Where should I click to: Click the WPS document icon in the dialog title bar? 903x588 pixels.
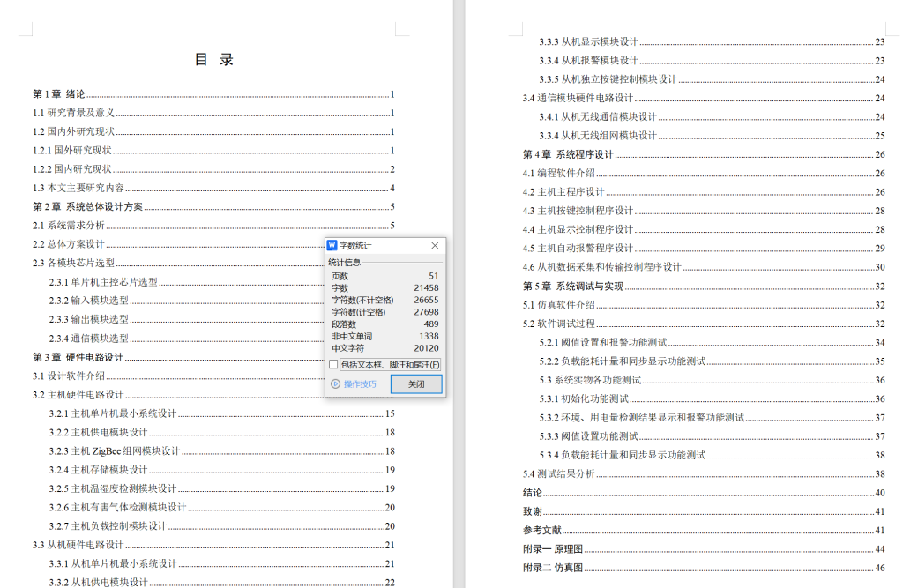pyautogui.click(x=332, y=245)
